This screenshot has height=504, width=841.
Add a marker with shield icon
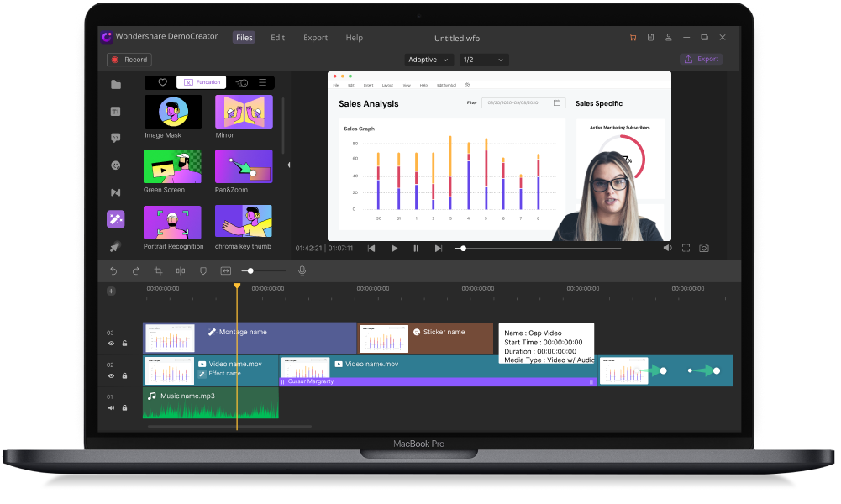click(203, 271)
